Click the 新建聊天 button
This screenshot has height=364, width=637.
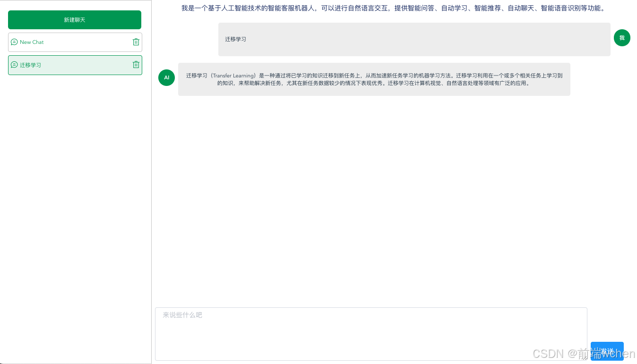(x=75, y=20)
